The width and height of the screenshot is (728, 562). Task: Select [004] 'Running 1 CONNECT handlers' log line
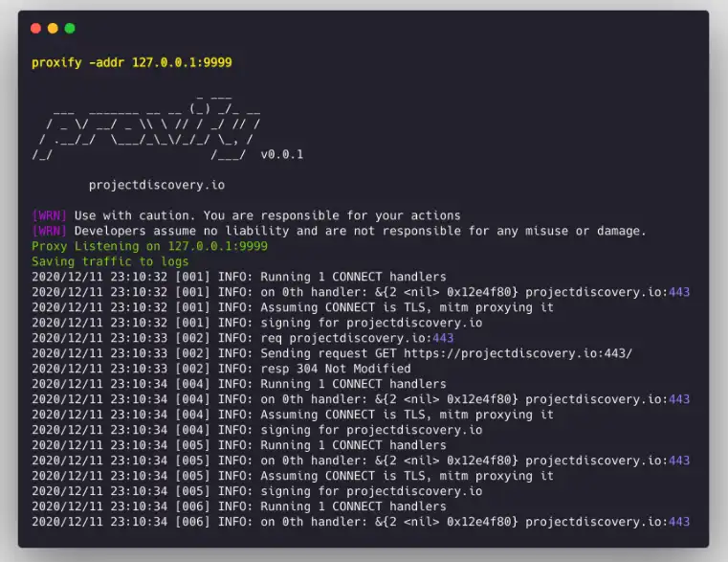pos(239,384)
